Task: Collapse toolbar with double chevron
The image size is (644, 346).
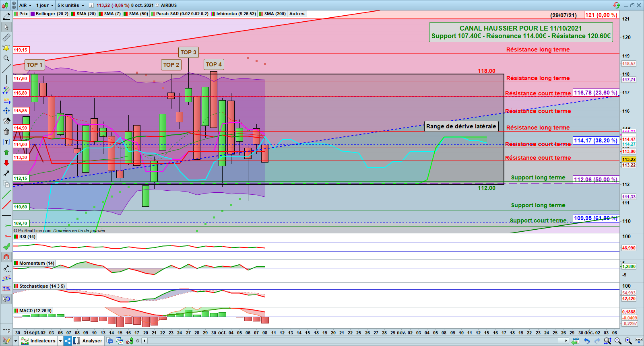Action: point(138,341)
